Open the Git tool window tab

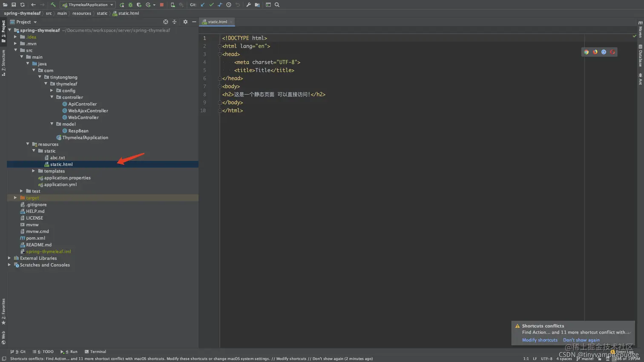[x=18, y=352]
